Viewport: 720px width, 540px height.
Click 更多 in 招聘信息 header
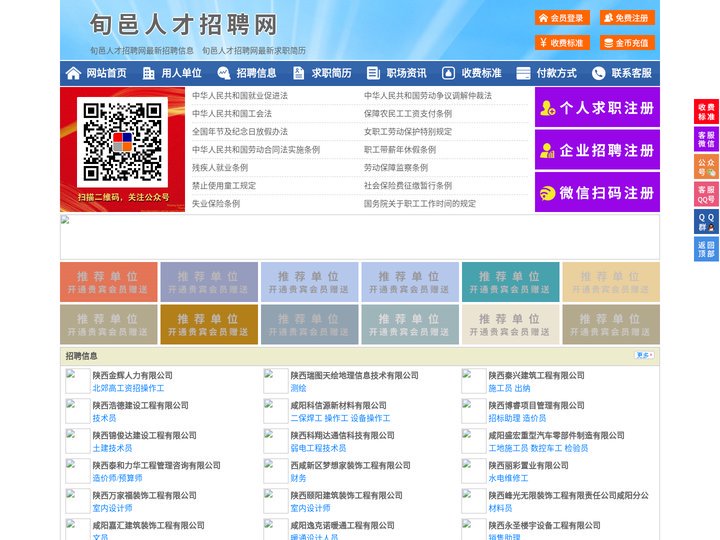pyautogui.click(x=644, y=355)
